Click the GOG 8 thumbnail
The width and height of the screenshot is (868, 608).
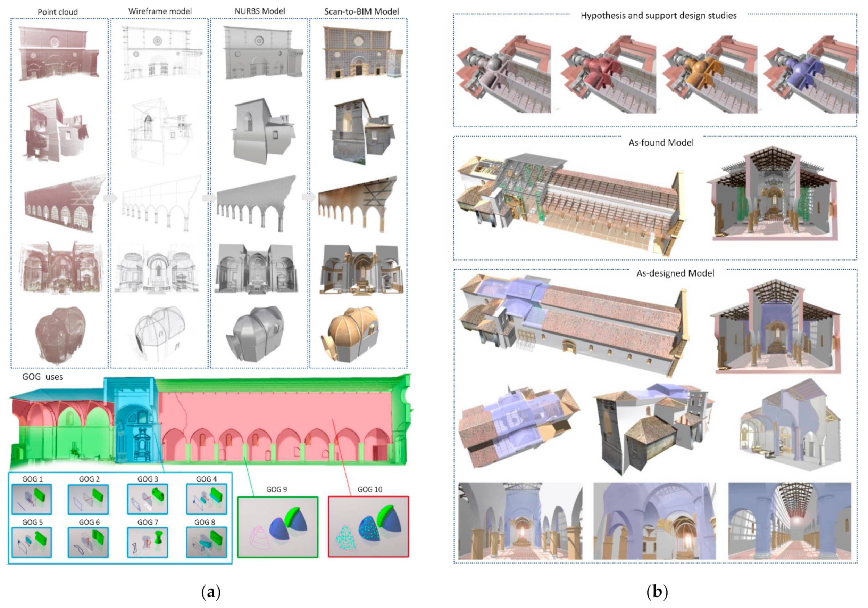pos(207,542)
